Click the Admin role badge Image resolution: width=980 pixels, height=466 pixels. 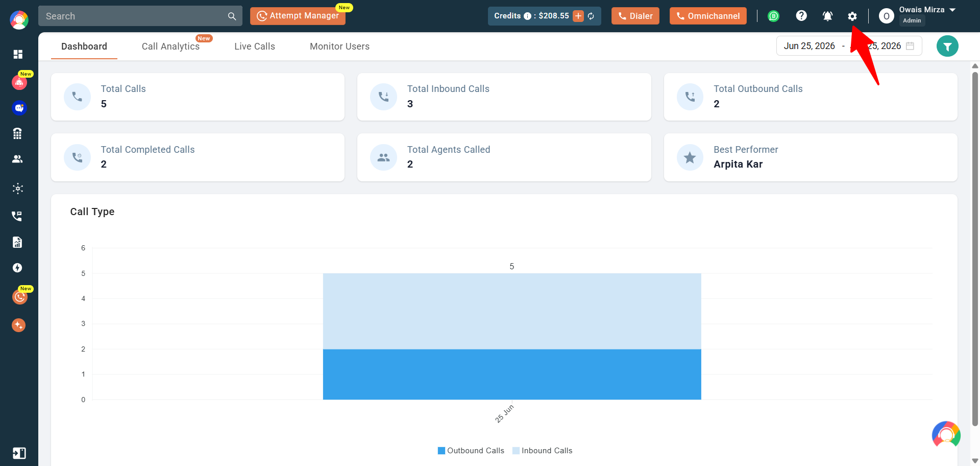click(x=912, y=20)
